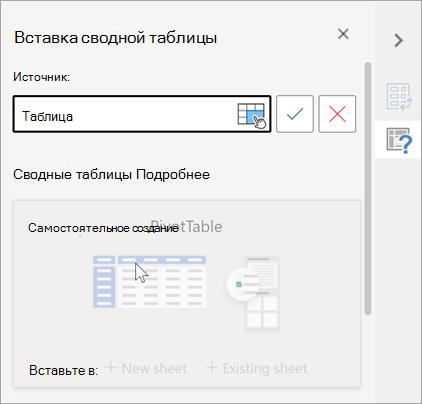This screenshot has height=404, width=422.
Task: Select the PivotTable help sidebar icon
Action: [x=399, y=140]
